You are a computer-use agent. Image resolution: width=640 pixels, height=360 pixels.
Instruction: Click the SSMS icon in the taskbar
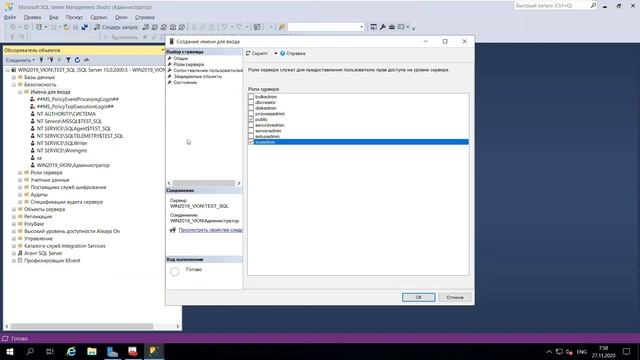[154, 351]
